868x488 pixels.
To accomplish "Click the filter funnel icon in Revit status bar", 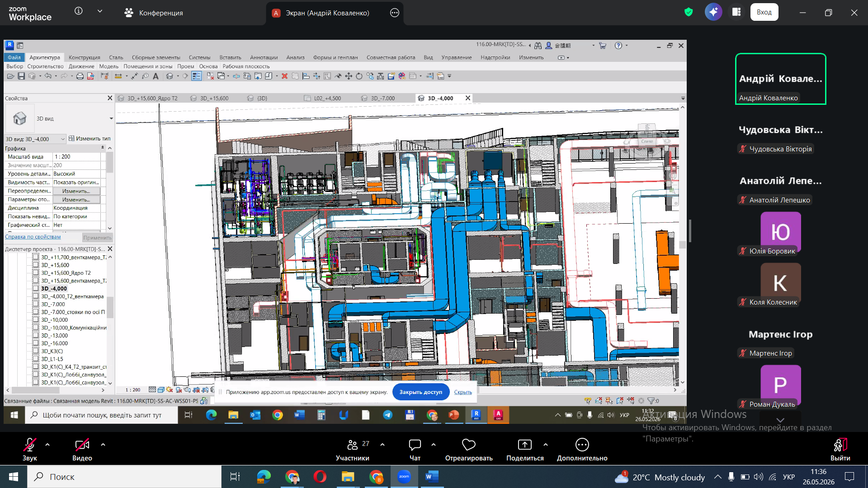I will click(651, 401).
